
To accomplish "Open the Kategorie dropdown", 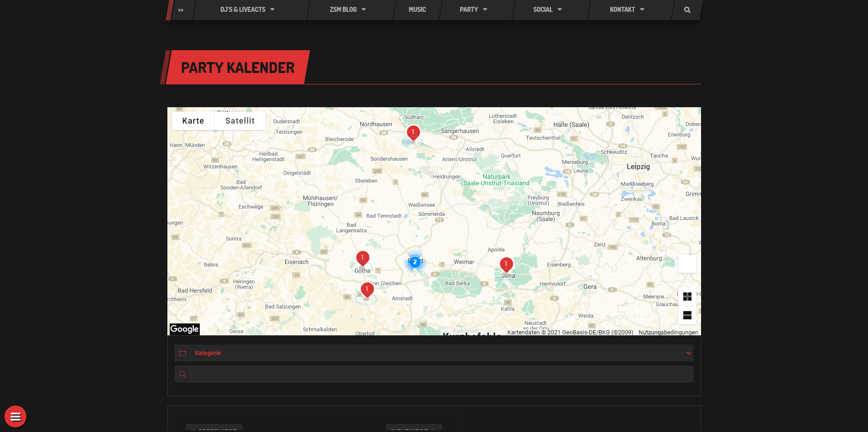I will 442,353.
